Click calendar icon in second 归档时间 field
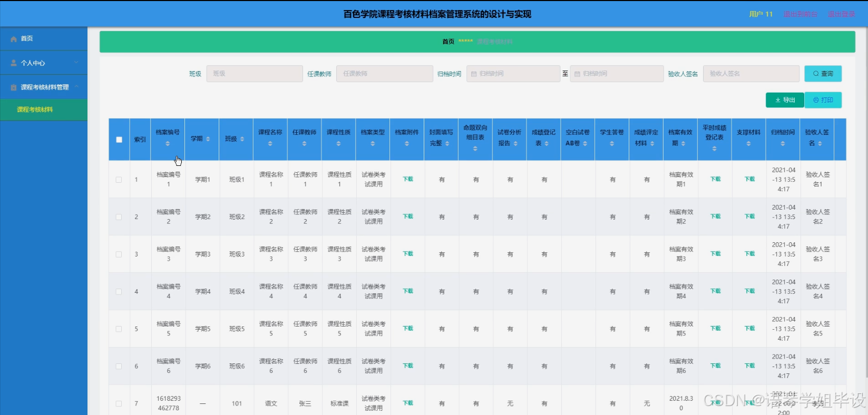This screenshot has width=868, height=415. [x=577, y=74]
